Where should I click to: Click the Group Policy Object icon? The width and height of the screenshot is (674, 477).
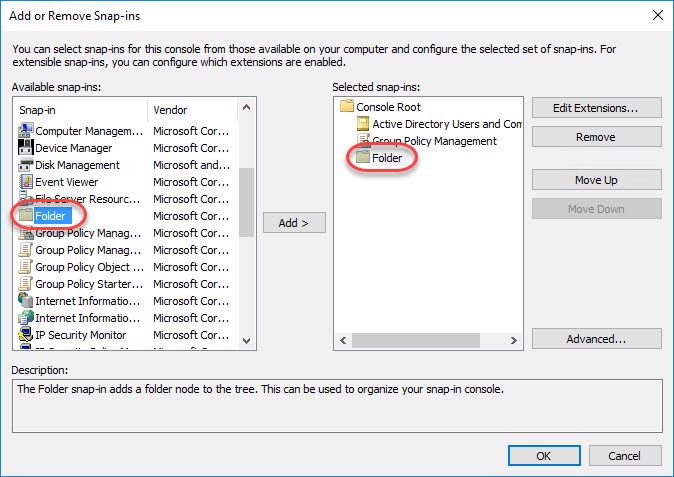pyautogui.click(x=26, y=267)
